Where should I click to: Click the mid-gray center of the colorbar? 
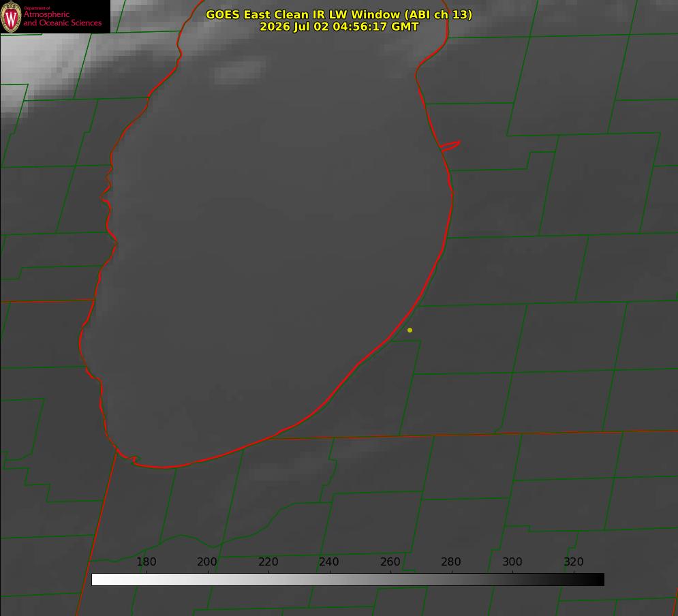[348, 579]
